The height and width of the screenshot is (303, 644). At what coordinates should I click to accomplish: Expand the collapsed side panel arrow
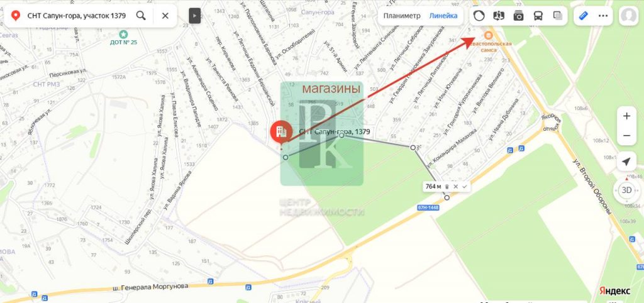pyautogui.click(x=195, y=16)
